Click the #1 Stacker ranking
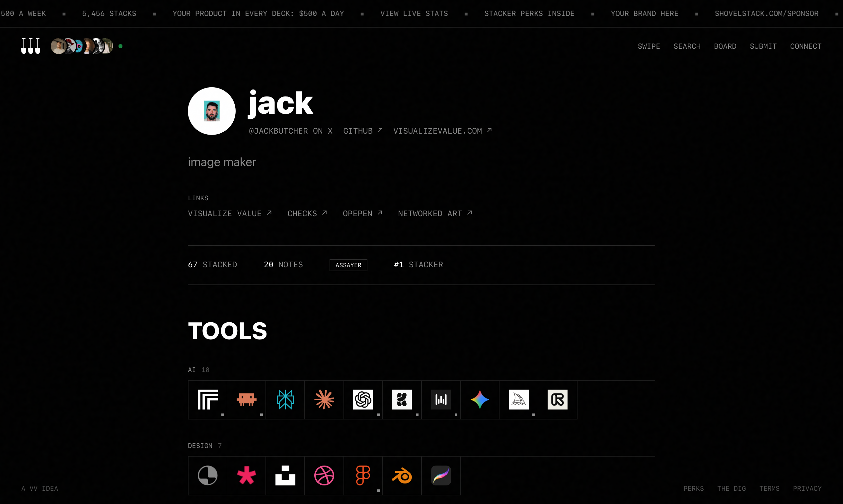Viewport: 843px width, 504px height. tap(419, 265)
